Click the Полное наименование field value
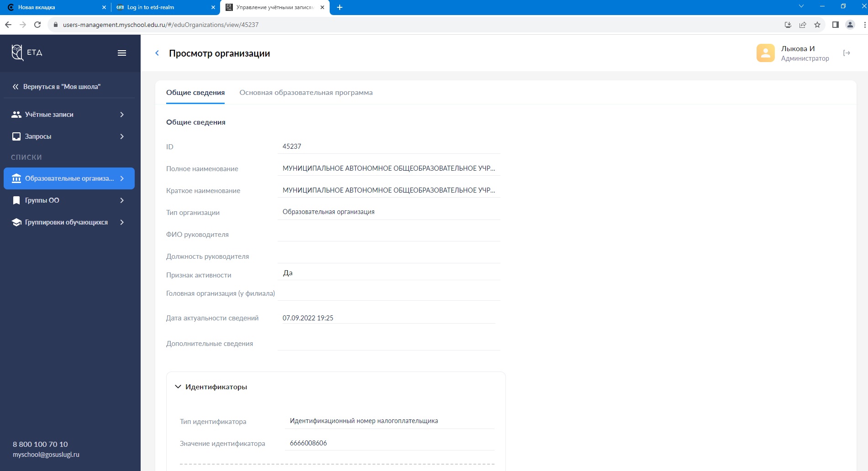 click(389, 168)
